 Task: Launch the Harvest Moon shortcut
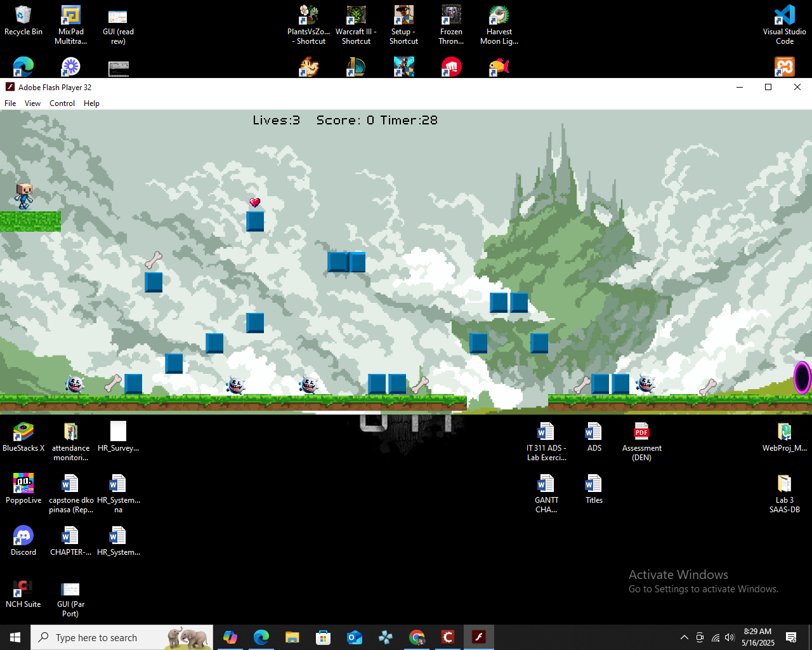pyautogui.click(x=499, y=24)
